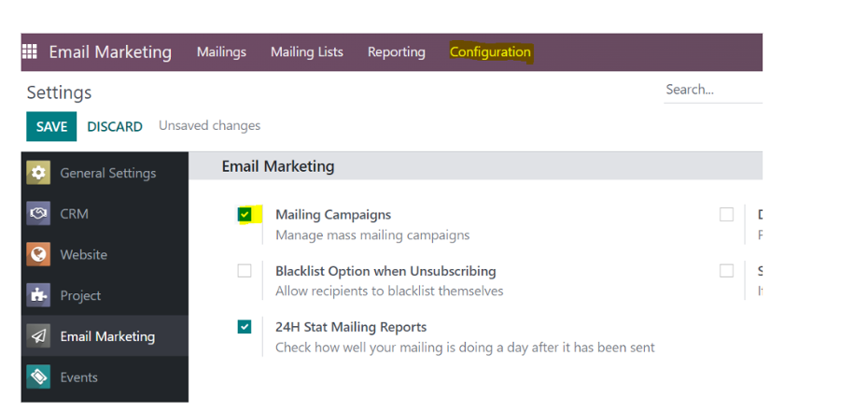Focus the Search settings field
This screenshot has height=412, width=868.
point(713,90)
